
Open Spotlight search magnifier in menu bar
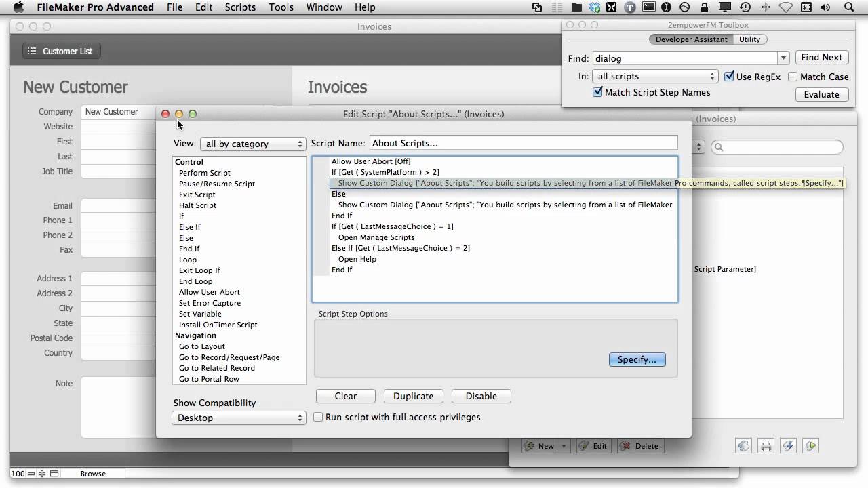coord(849,7)
